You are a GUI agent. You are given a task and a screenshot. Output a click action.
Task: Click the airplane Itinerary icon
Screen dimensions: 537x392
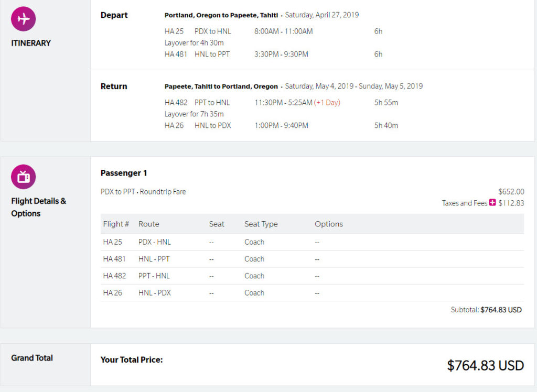[x=23, y=19]
